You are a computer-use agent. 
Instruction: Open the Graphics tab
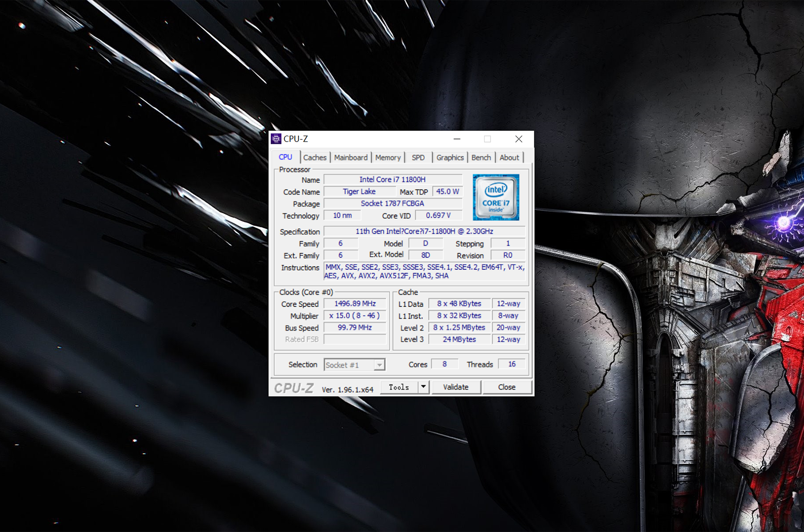tap(450, 157)
